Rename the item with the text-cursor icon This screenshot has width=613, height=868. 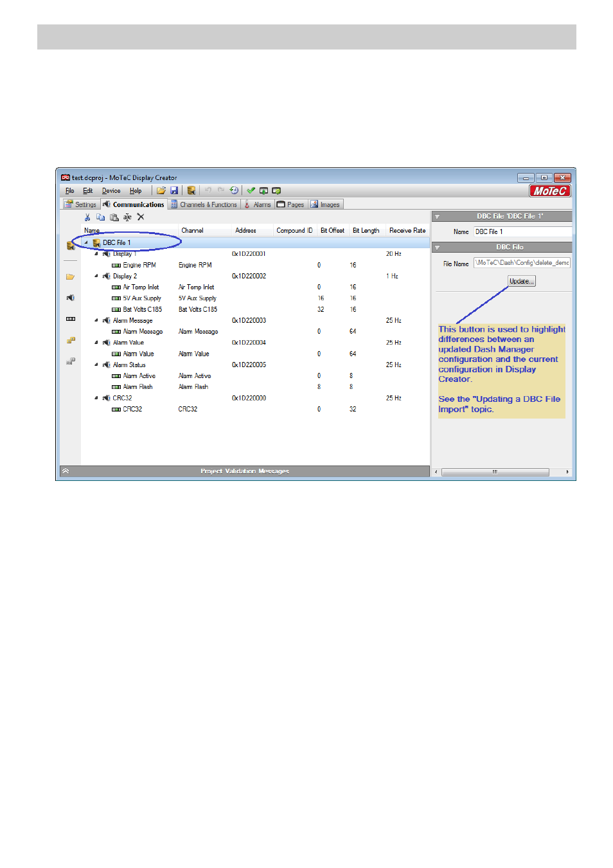coord(127,217)
